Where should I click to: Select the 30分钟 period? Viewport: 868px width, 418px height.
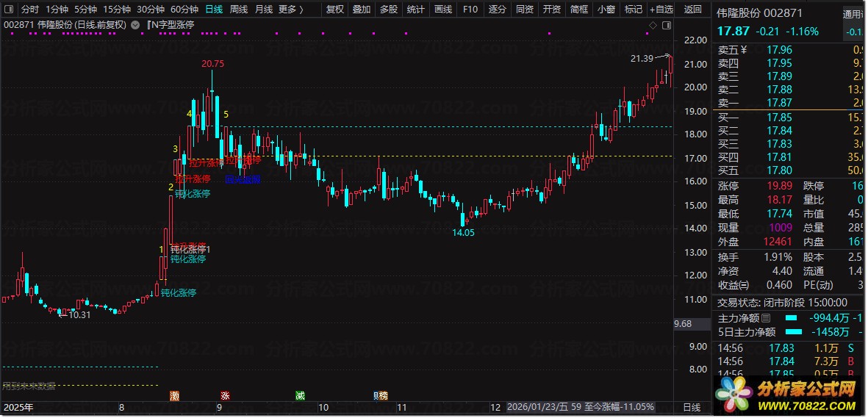[151, 10]
